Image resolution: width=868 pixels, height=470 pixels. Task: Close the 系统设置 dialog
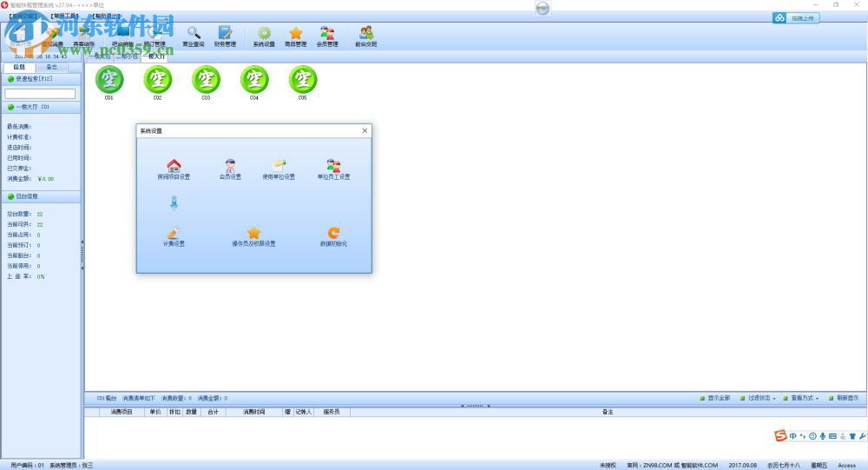click(365, 131)
